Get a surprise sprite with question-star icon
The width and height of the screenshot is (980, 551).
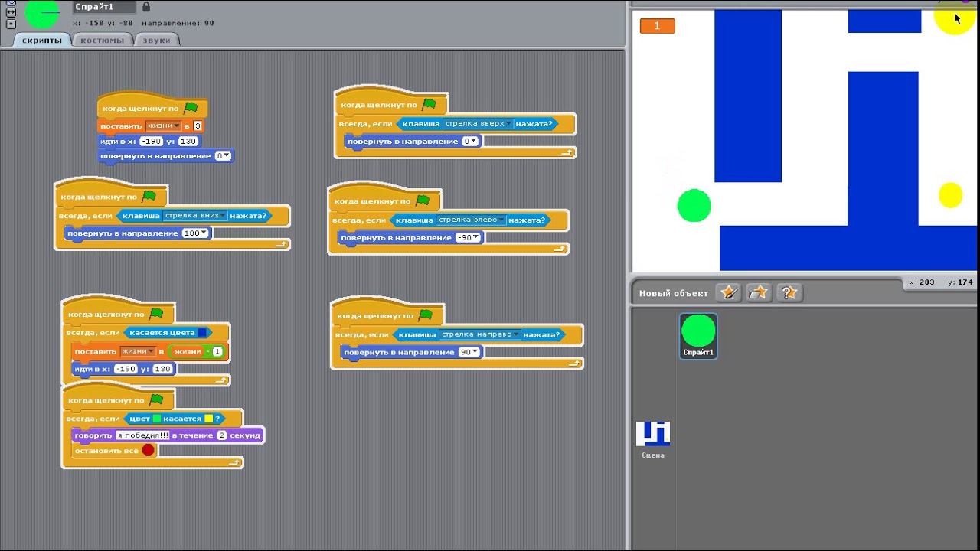(789, 292)
